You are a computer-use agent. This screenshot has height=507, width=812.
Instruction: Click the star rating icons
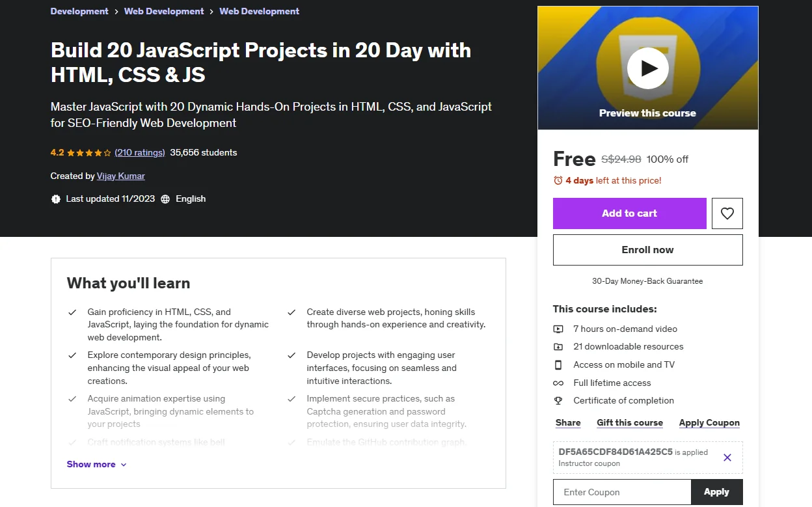[x=89, y=153]
